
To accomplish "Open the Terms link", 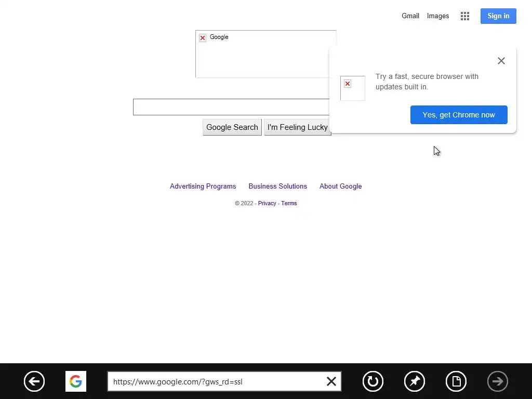I will click(289, 203).
